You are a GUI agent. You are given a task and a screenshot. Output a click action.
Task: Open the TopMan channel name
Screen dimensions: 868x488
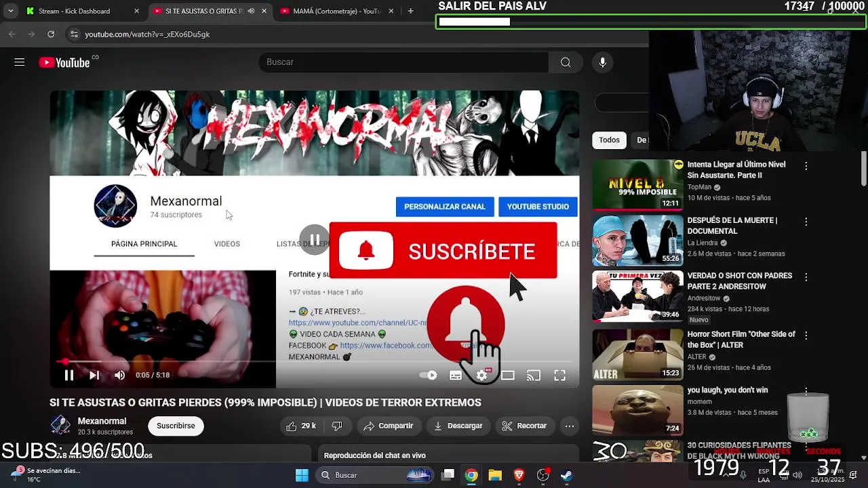(699, 187)
